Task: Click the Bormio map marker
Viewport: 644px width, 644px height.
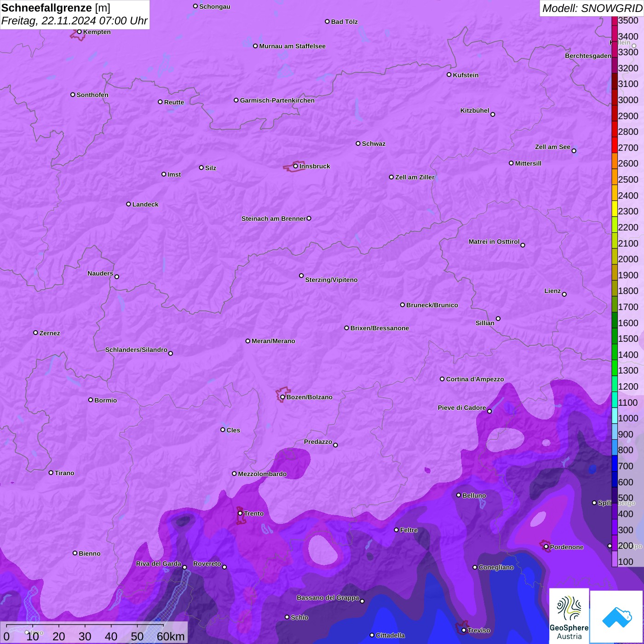Action: click(91, 400)
